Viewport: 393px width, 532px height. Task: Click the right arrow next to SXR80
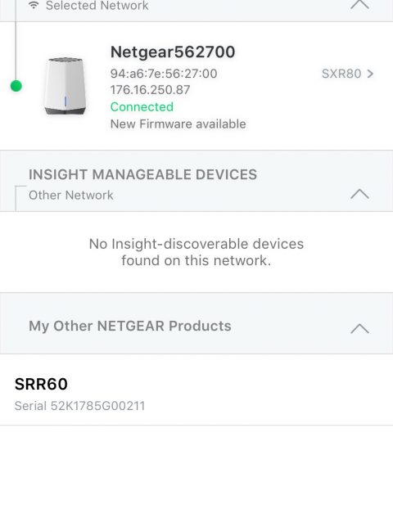coord(370,74)
